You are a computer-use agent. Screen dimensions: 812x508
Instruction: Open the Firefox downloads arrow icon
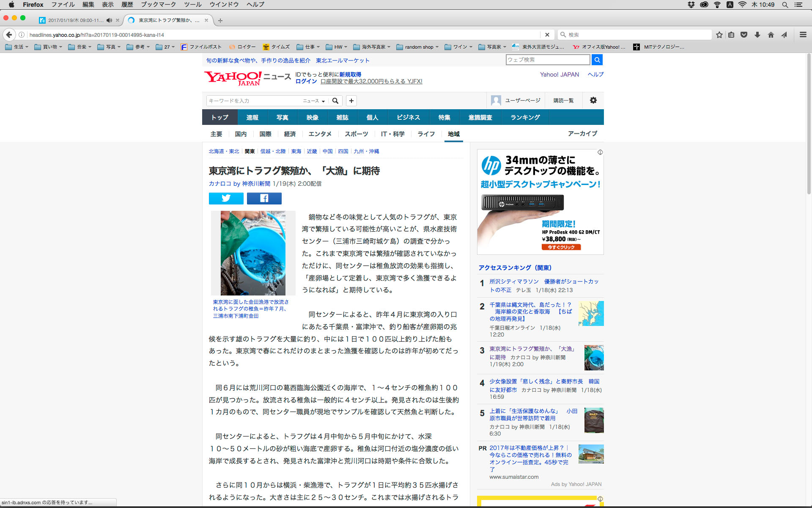757,35
